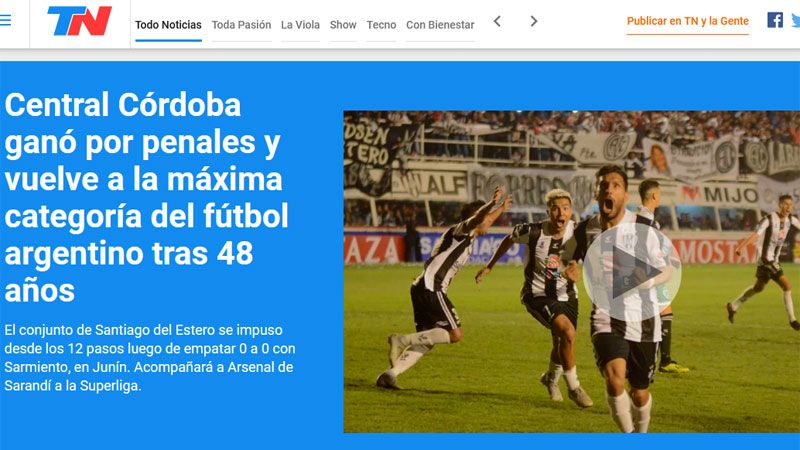Play the Central Córdoba video
Viewport: 800px width, 450px height.
click(632, 272)
